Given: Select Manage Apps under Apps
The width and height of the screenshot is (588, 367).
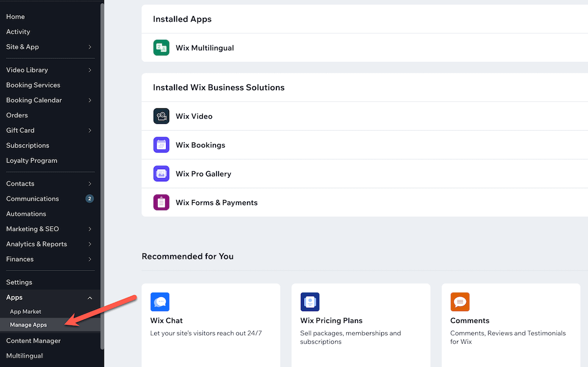Looking at the screenshot, I should 28,325.
